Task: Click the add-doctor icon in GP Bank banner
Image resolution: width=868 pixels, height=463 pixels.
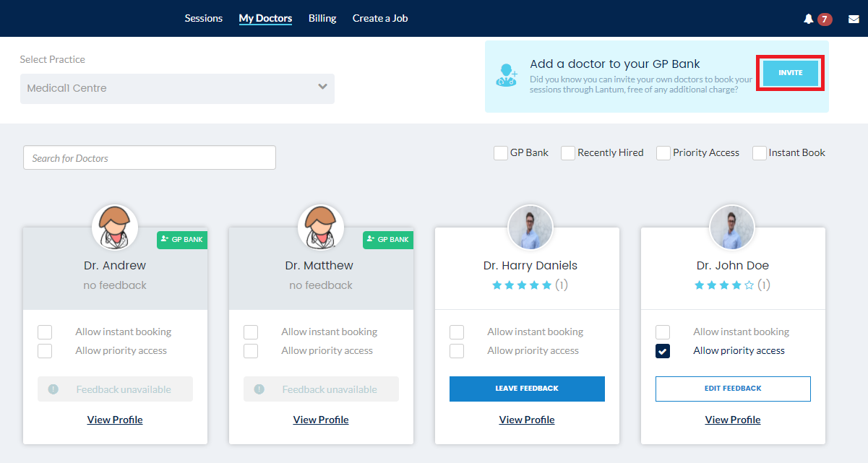Action: 507,76
